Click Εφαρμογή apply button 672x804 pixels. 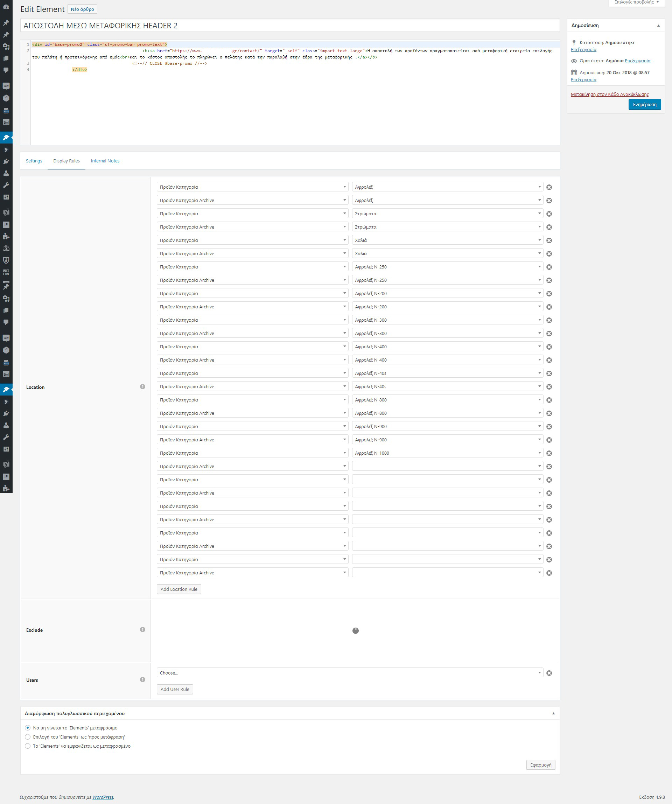541,764
